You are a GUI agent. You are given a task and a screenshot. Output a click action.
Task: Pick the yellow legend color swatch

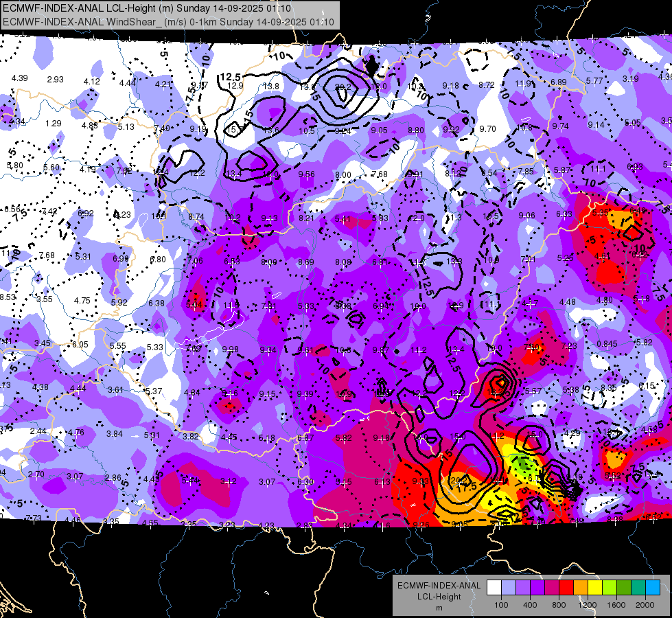[595, 588]
